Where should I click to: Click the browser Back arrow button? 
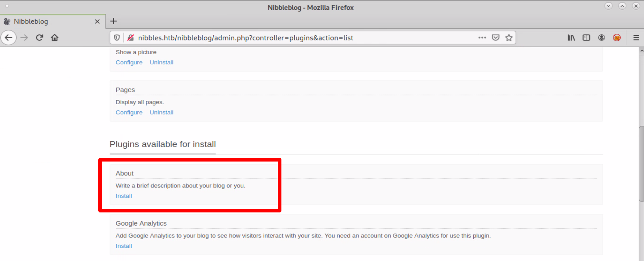(x=8, y=37)
